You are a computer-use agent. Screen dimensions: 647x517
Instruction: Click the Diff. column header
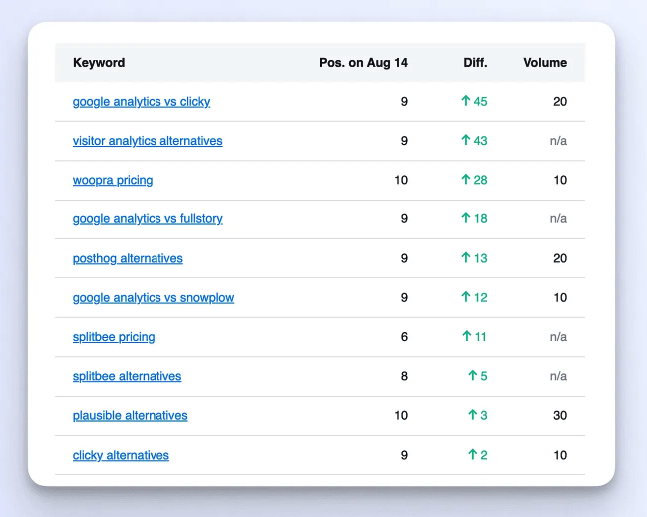click(x=475, y=63)
